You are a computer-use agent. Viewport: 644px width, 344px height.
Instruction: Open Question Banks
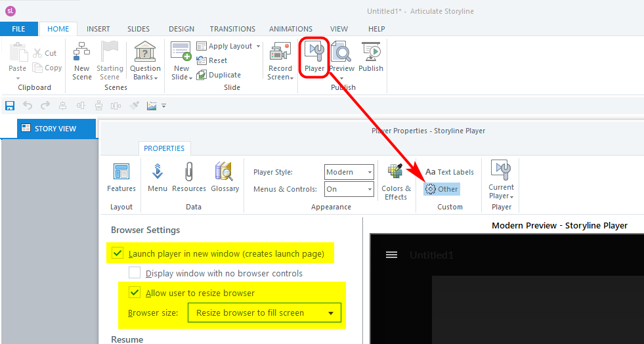(145, 60)
